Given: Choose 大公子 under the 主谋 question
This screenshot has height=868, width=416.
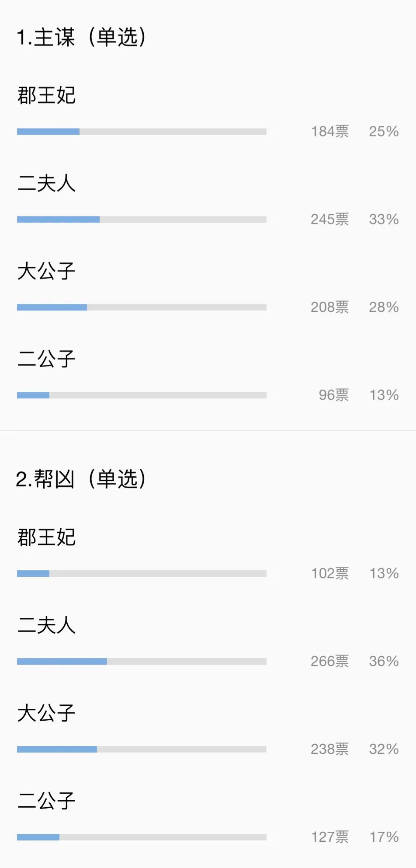Looking at the screenshot, I should [46, 271].
